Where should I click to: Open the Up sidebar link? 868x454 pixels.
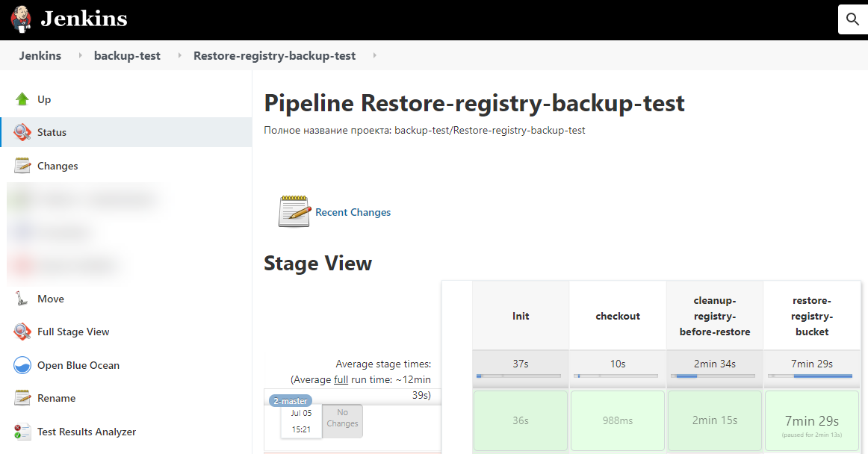tap(44, 99)
